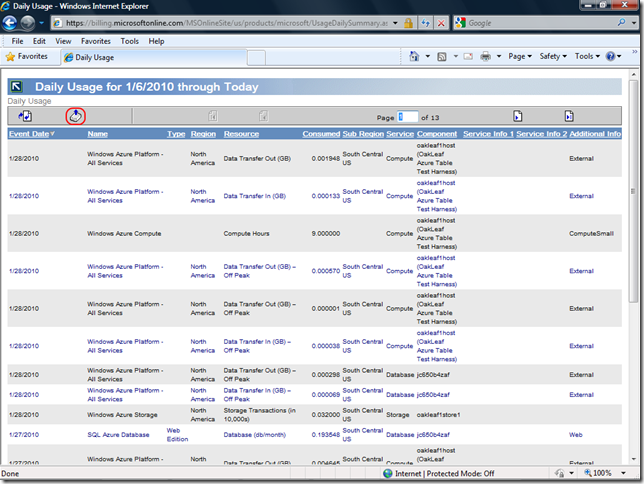Click the Home icon in command bar
644x484 pixels.
(x=414, y=56)
